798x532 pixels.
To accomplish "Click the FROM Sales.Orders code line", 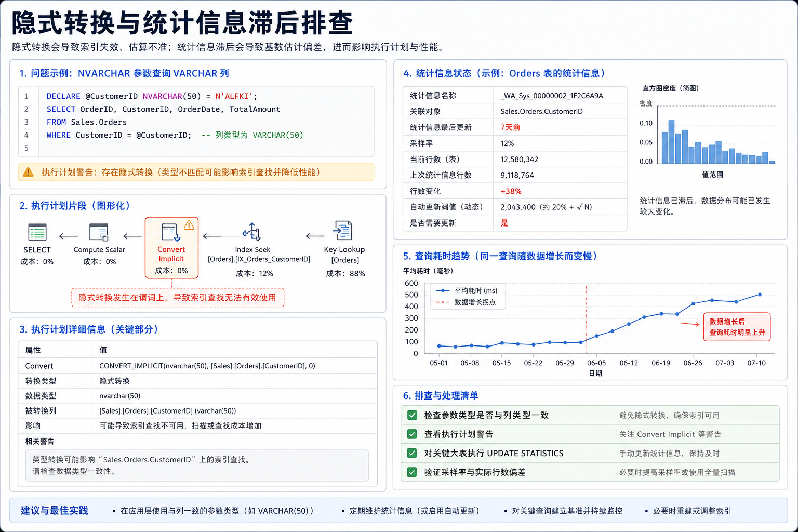I will tap(86, 122).
